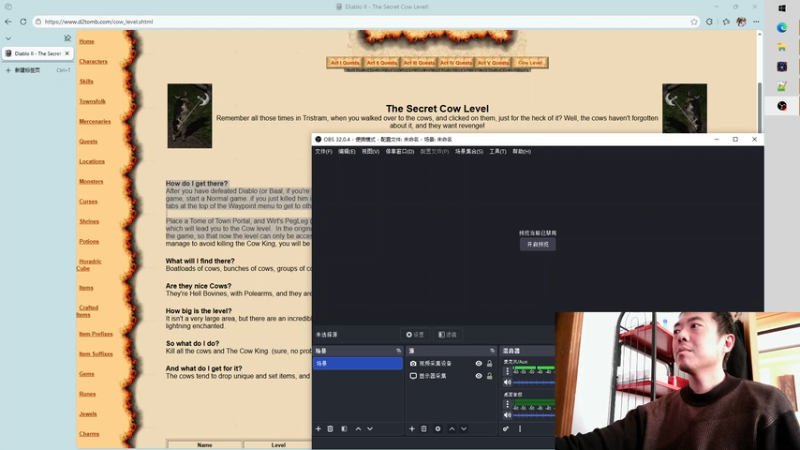Undock the OBS sources panel
This screenshot has width=800, height=450.
click(492, 351)
